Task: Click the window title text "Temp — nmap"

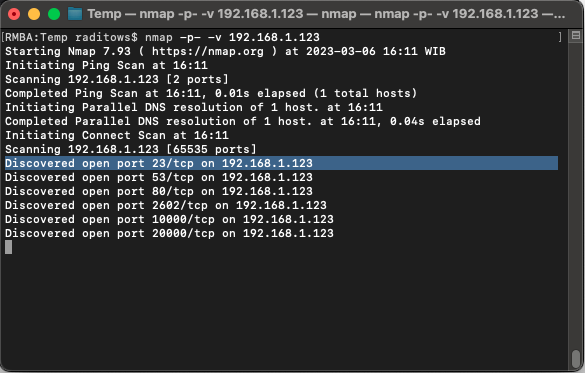Action: click(x=130, y=14)
